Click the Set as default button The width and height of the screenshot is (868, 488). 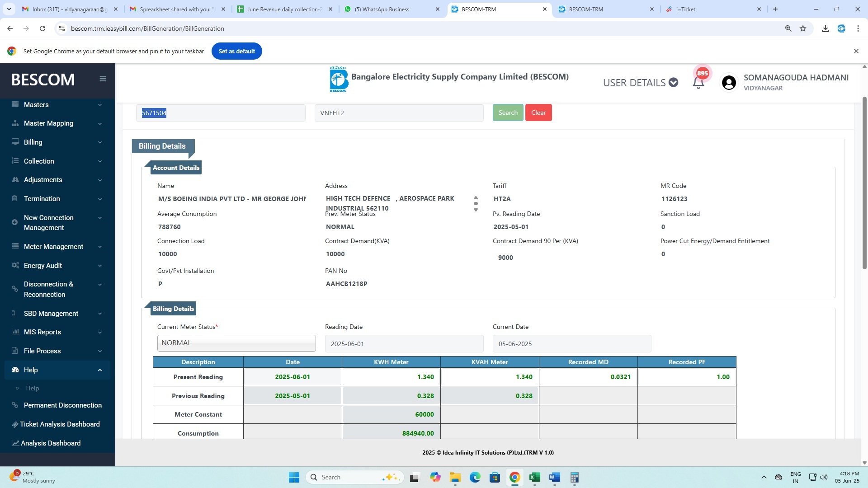pos(236,51)
